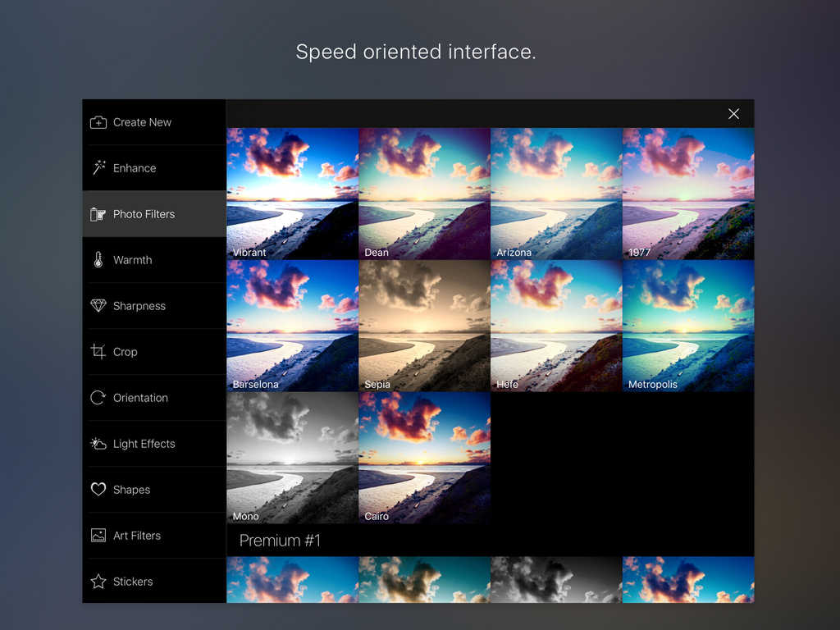840x630 pixels.
Task: Apply the Dean filter thumbnail
Action: (424, 194)
